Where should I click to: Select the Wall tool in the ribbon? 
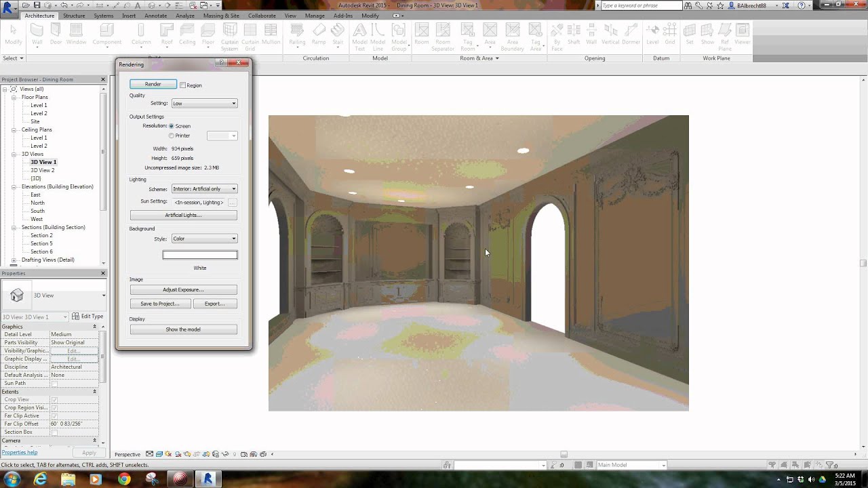pyautogui.click(x=37, y=34)
